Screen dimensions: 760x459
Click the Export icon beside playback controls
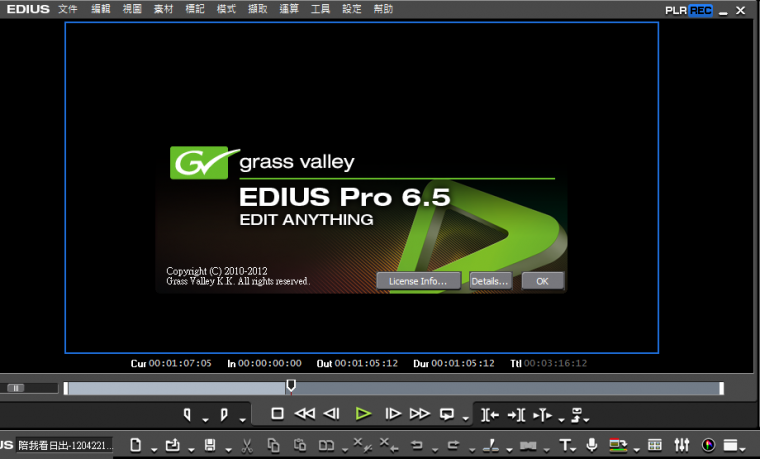(x=577, y=415)
